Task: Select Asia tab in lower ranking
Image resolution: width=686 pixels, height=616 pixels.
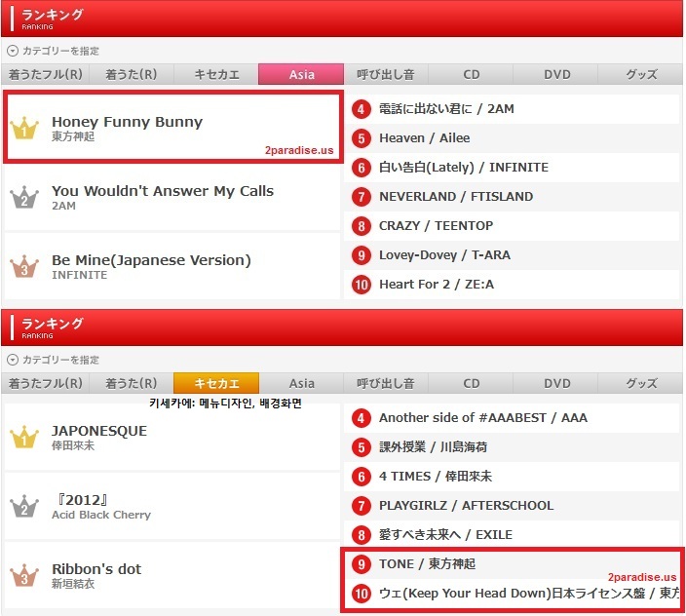Action: tap(301, 383)
